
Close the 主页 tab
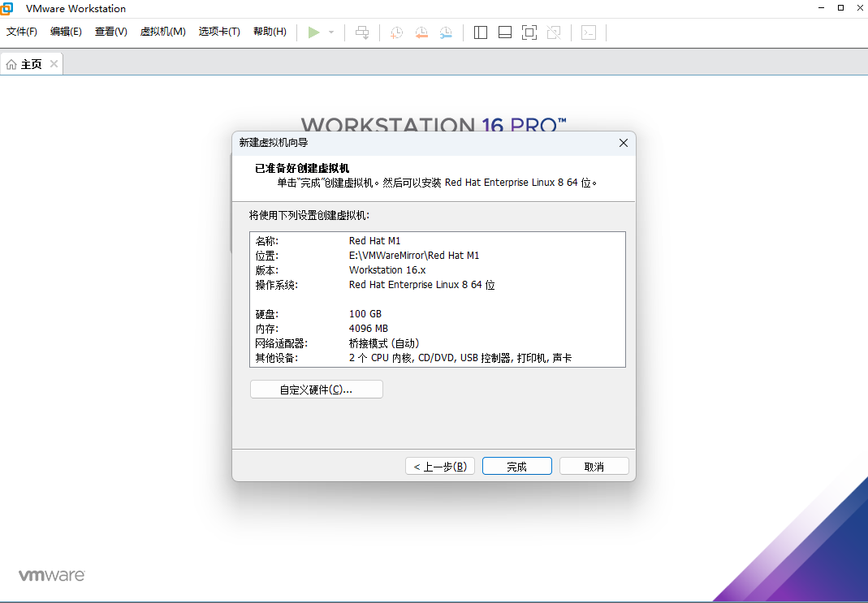click(54, 63)
